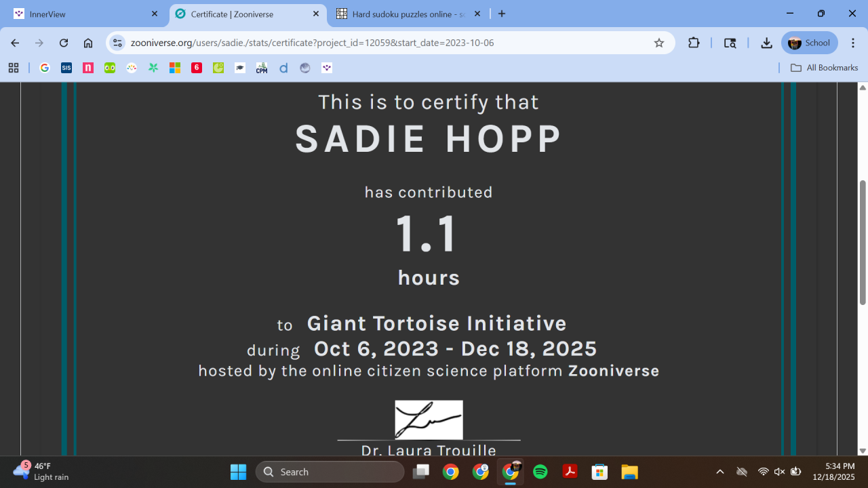The width and height of the screenshot is (868, 488).
Task: Open a new browser tab
Action: coord(502,14)
